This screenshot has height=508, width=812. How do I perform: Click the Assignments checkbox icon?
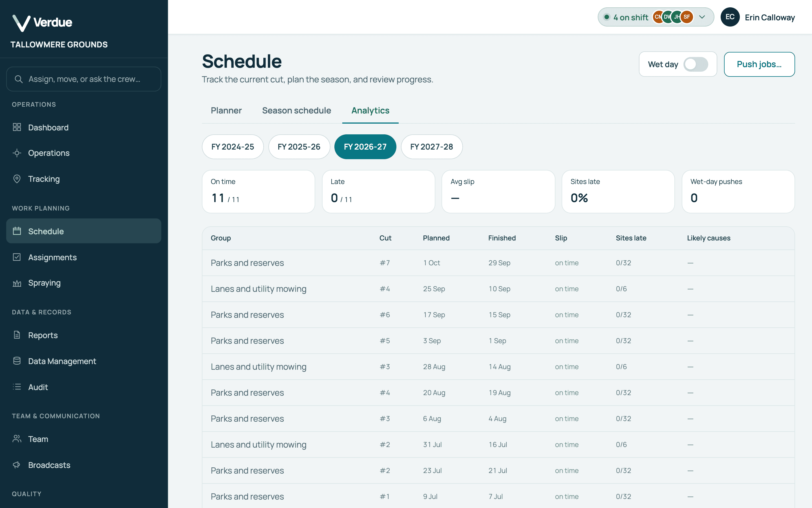pos(17,257)
